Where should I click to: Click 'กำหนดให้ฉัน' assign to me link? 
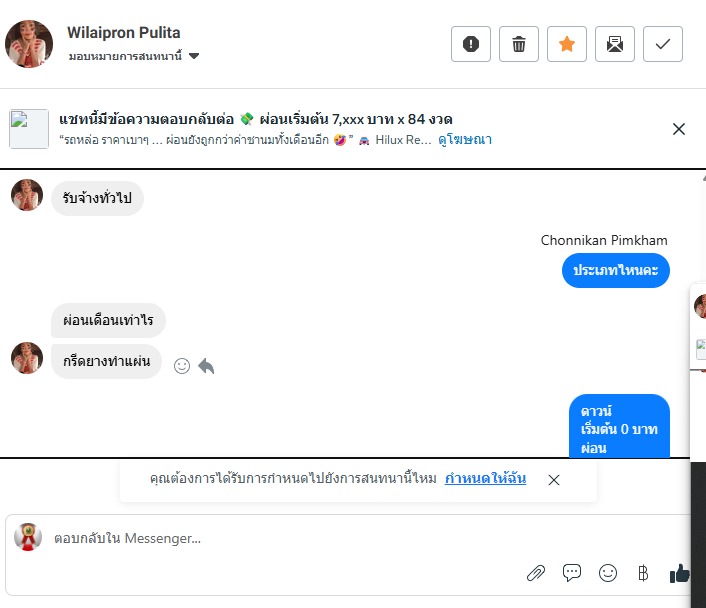click(485, 479)
